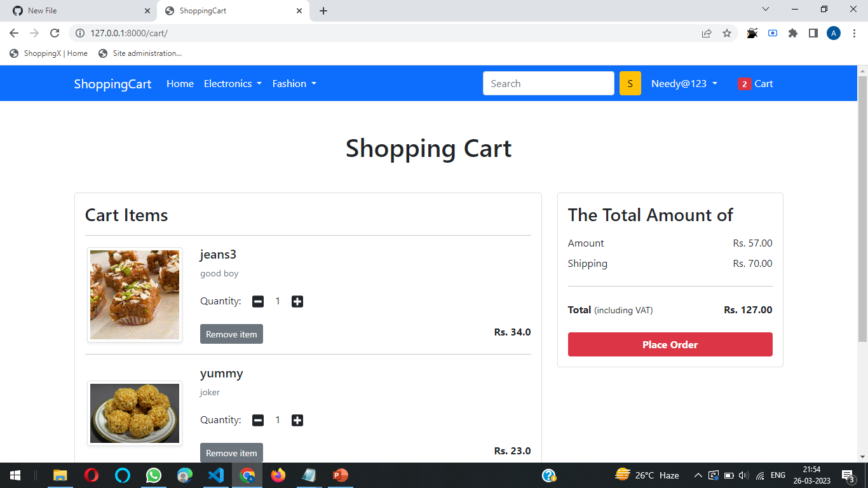Viewport: 868px width, 488px height.
Task: Toggle browser side panel icon
Action: pyautogui.click(x=813, y=33)
